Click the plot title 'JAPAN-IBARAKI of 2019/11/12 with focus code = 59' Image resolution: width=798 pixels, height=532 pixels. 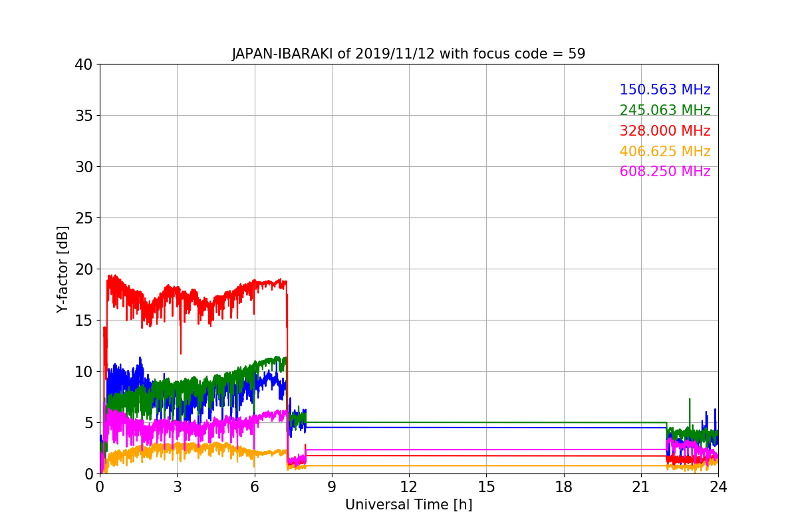coord(408,54)
